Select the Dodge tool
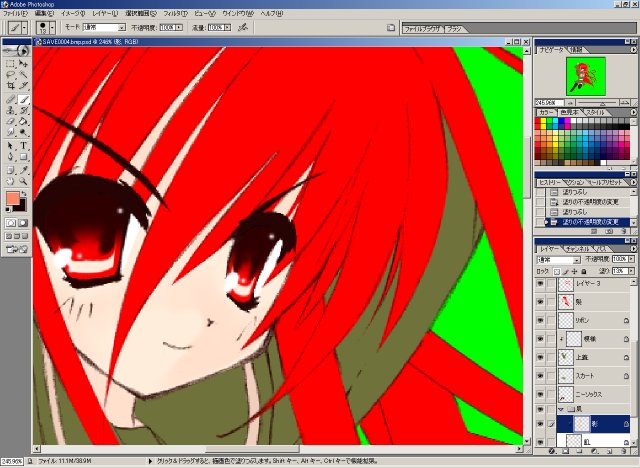The image size is (640, 468). coord(23,132)
